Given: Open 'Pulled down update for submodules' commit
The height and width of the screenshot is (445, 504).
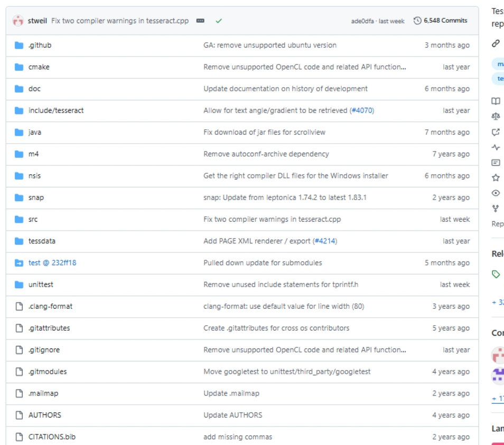Looking at the screenshot, I should point(263,263).
